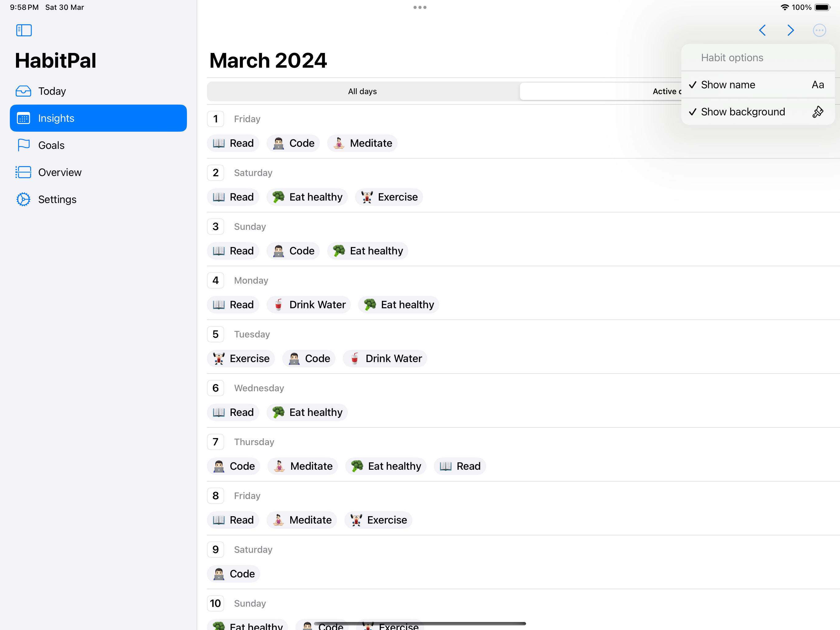Click the Read habit on Friday 1
The height and width of the screenshot is (630, 840).
pyautogui.click(x=233, y=143)
